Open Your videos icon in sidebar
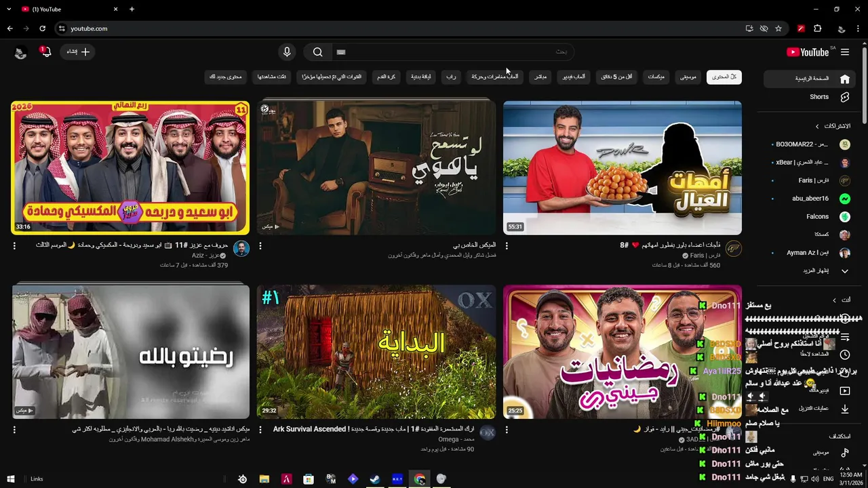The width and height of the screenshot is (868, 488). pos(845,390)
